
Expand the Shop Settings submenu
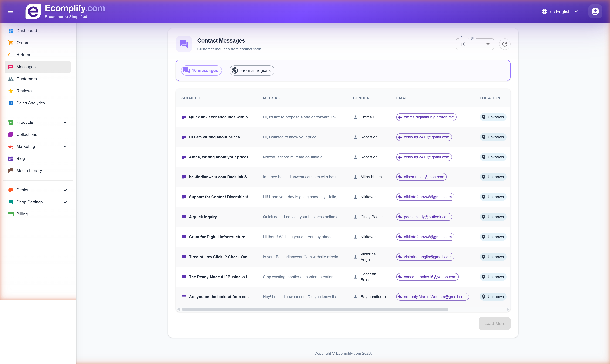pyautogui.click(x=65, y=202)
